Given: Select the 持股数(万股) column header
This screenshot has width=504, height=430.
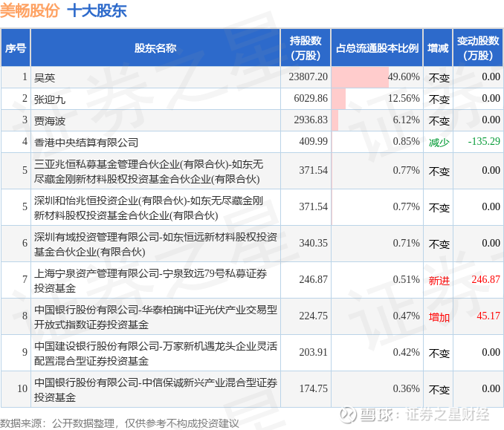Looking at the screenshot, I should point(306,48).
